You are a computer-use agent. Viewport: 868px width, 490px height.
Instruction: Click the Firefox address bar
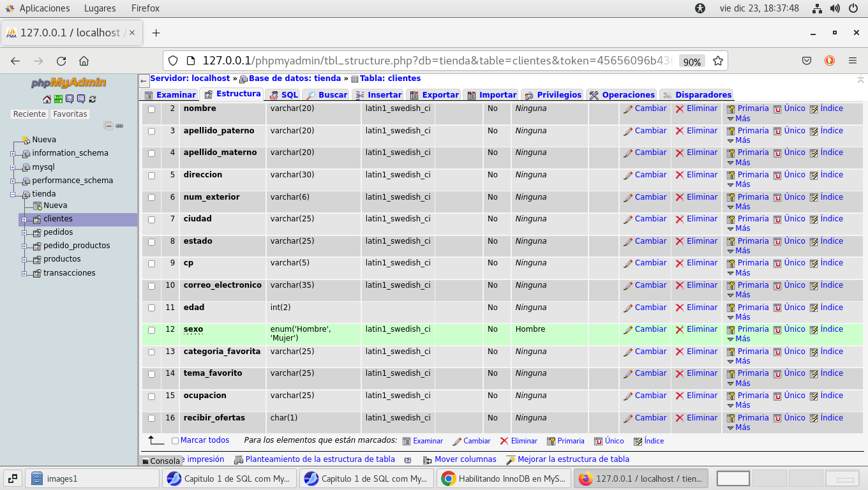[x=434, y=61]
